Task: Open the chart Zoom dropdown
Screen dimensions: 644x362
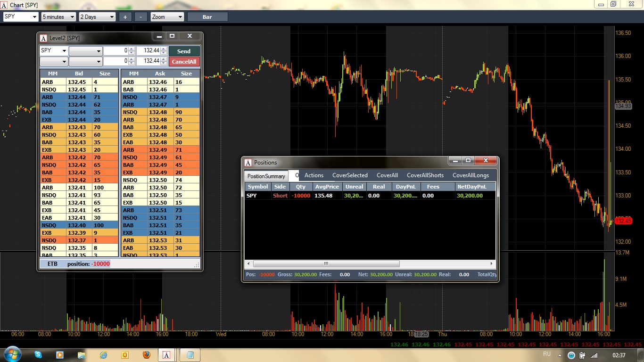Action: point(167,17)
